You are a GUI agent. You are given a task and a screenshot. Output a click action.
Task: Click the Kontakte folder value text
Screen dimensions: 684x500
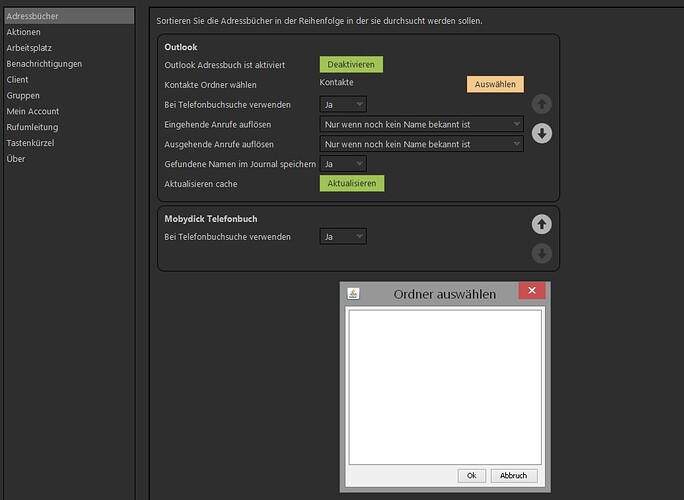[336, 82]
